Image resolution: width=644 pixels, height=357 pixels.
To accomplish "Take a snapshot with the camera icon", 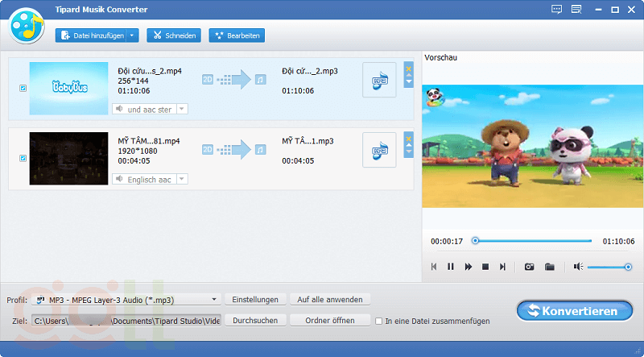I will (x=530, y=266).
